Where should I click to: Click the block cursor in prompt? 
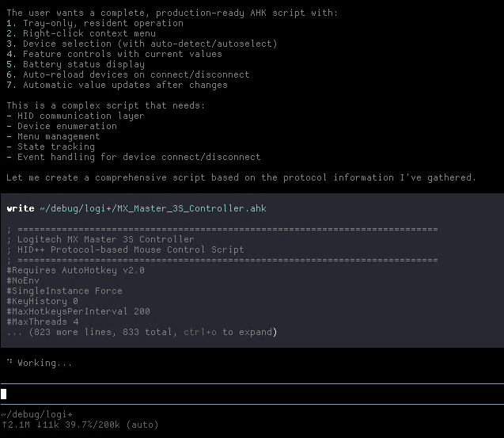point(4,394)
